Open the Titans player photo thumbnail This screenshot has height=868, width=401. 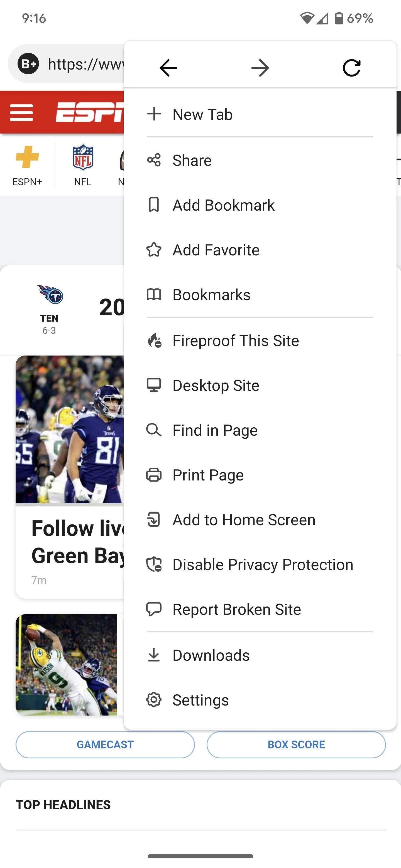click(69, 430)
